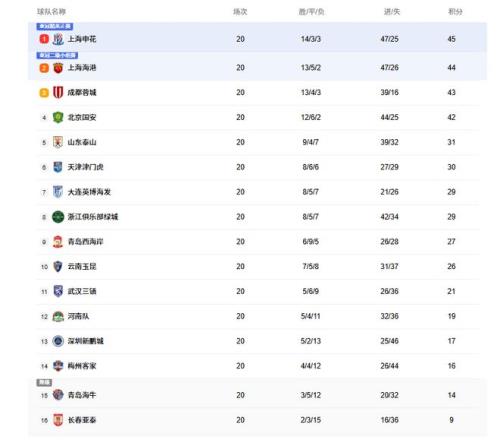Click the Shenzhen Peng City (深圳新鹏城) round logo
This screenshot has height=440, width=500.
(x=58, y=341)
